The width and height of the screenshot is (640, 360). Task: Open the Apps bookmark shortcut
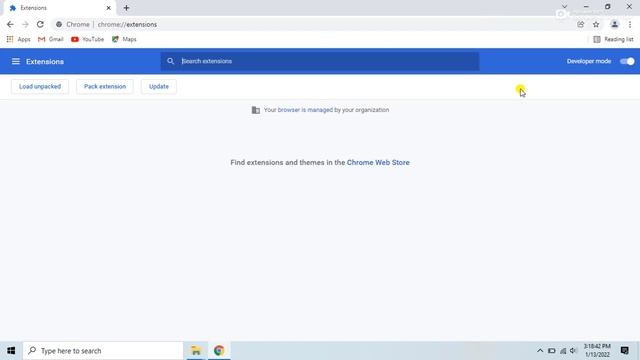pyautogui.click(x=18, y=39)
